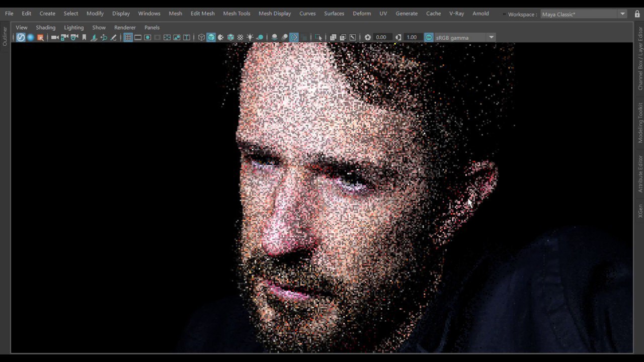Click Screen Space Ambient Occlusion icon
644x362 pixels.
coord(275,37)
